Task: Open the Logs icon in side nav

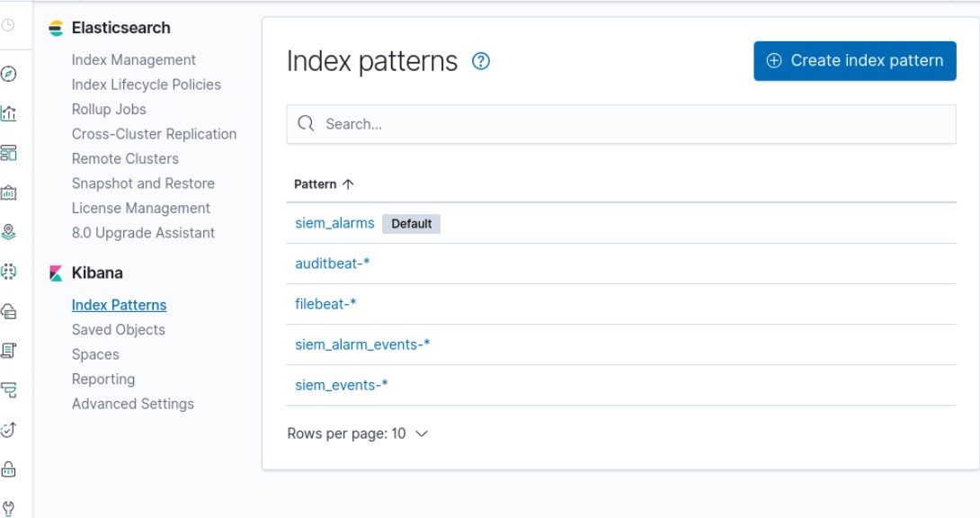Action: (x=8, y=351)
